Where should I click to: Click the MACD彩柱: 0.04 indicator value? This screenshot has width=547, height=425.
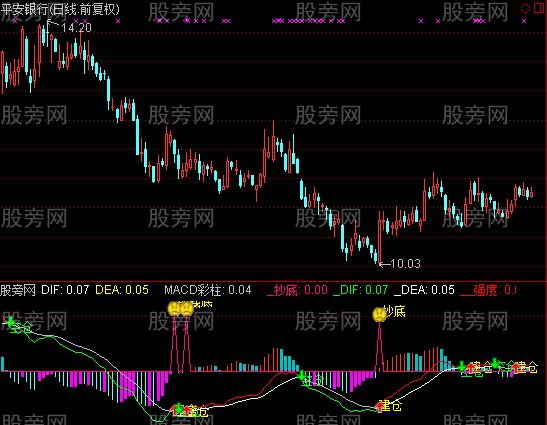pyautogui.click(x=208, y=290)
